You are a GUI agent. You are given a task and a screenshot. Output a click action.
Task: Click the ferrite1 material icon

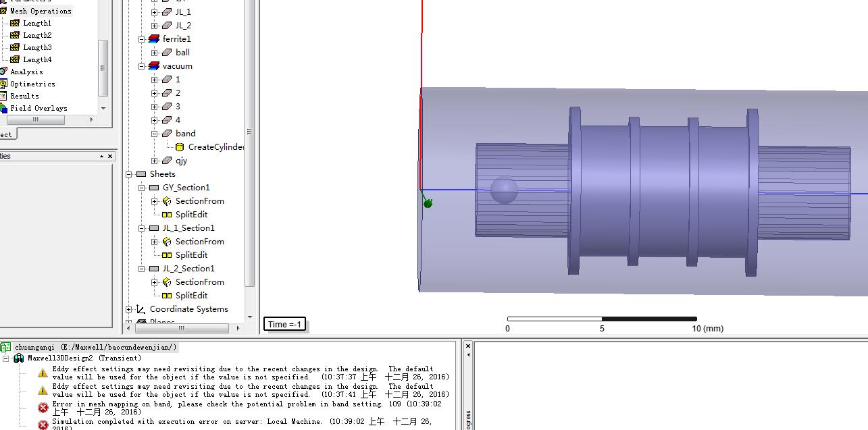point(154,39)
